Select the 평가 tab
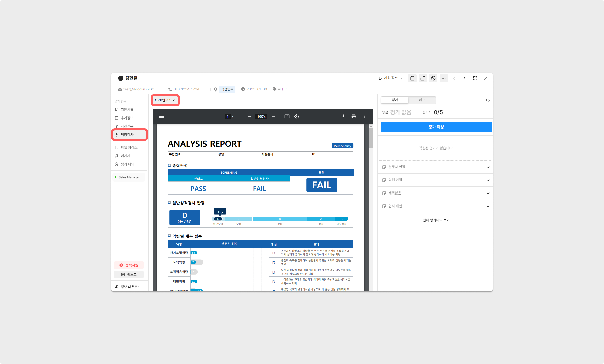 (x=395, y=100)
